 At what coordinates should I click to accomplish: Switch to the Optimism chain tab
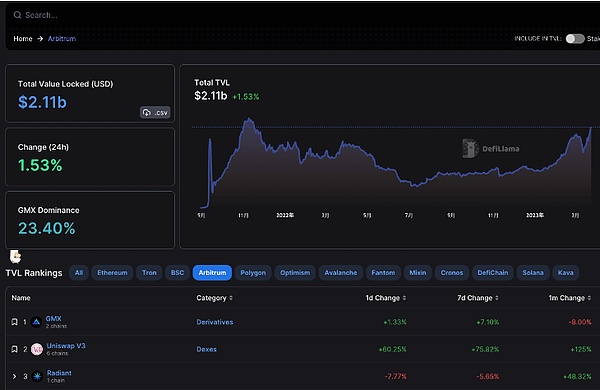(295, 273)
